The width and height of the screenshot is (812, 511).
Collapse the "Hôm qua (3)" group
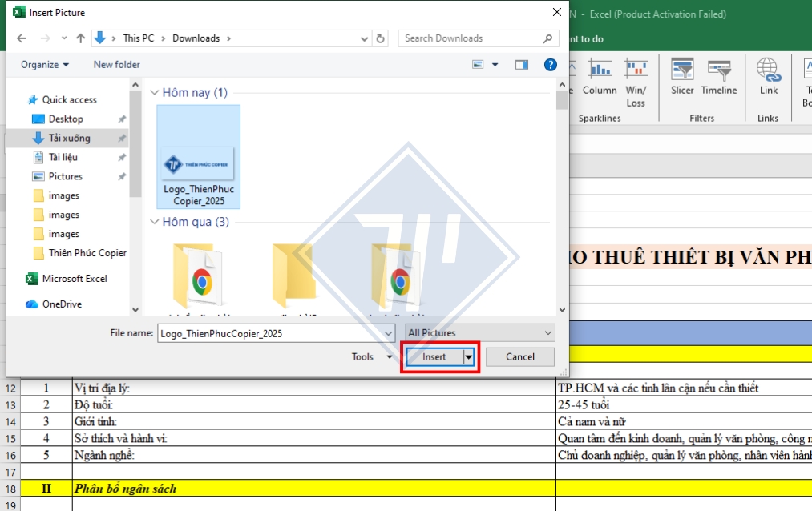154,222
